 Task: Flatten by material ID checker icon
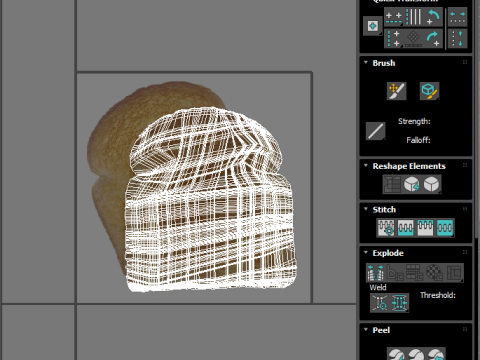(x=434, y=273)
